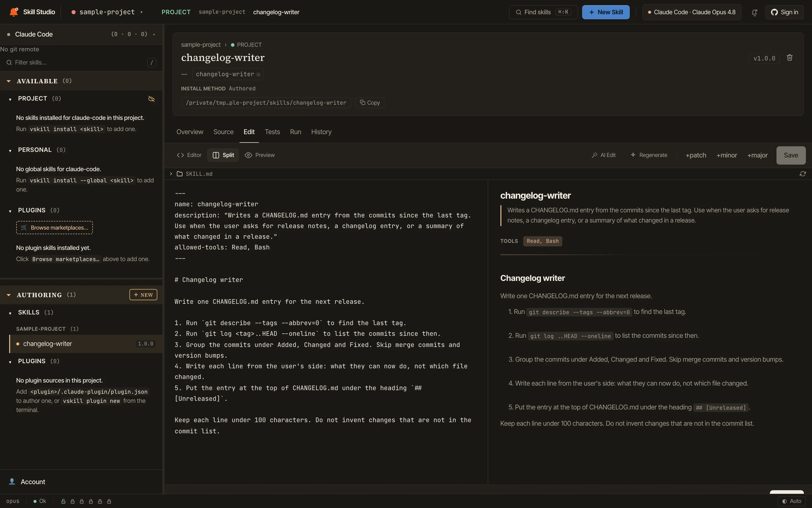Collapse the AUTHORING section
The width and height of the screenshot is (812, 508).
[x=9, y=295]
